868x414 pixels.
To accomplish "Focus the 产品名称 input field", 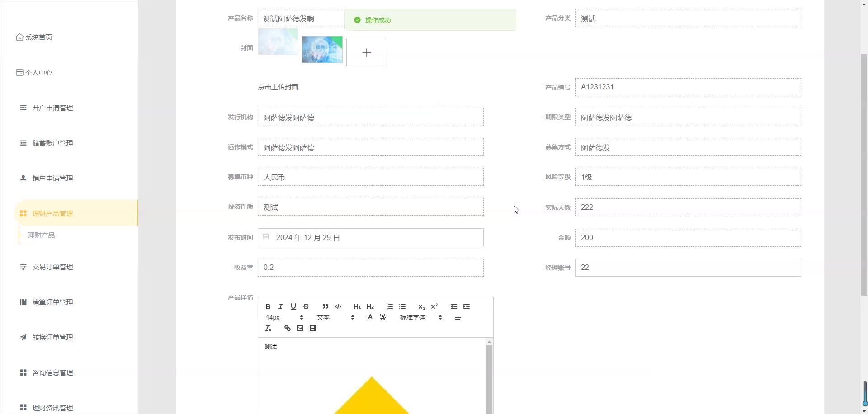I will pyautogui.click(x=301, y=19).
